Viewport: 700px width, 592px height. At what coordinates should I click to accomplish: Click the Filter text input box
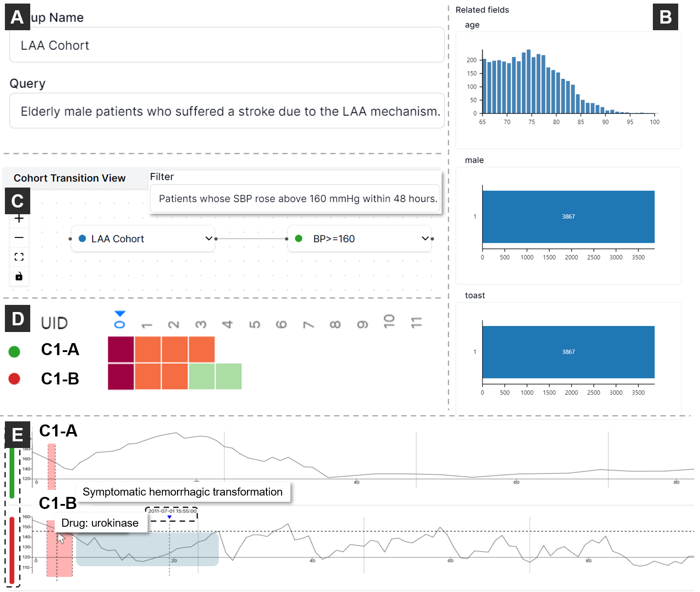tap(295, 199)
